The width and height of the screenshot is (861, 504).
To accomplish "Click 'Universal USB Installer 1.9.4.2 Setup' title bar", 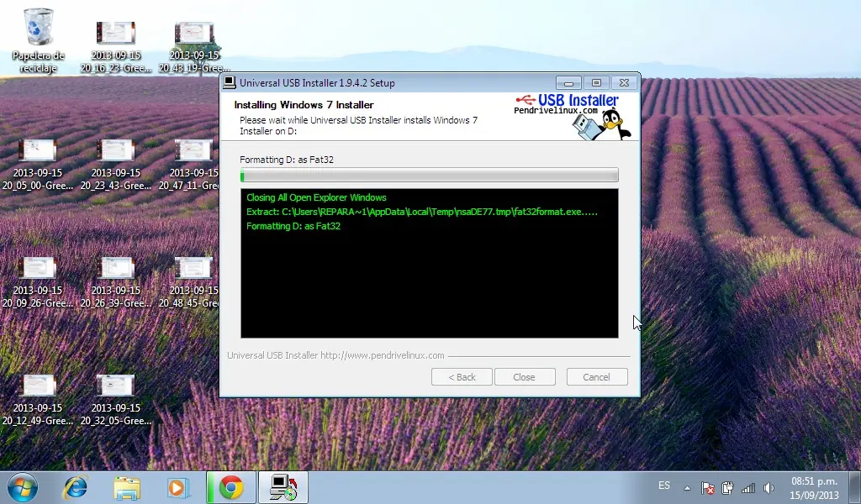I will [317, 83].
